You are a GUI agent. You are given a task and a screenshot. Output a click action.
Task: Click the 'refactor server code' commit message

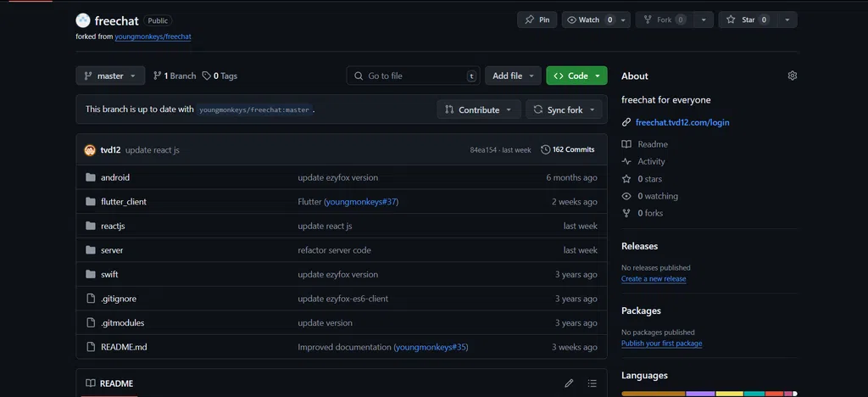click(x=334, y=250)
